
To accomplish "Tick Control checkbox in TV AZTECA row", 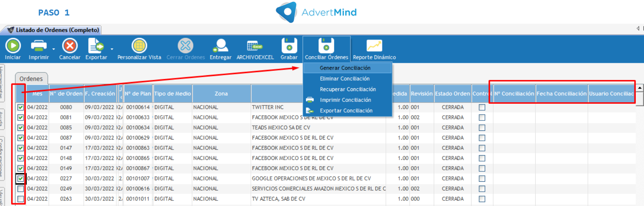I will click(x=482, y=199).
